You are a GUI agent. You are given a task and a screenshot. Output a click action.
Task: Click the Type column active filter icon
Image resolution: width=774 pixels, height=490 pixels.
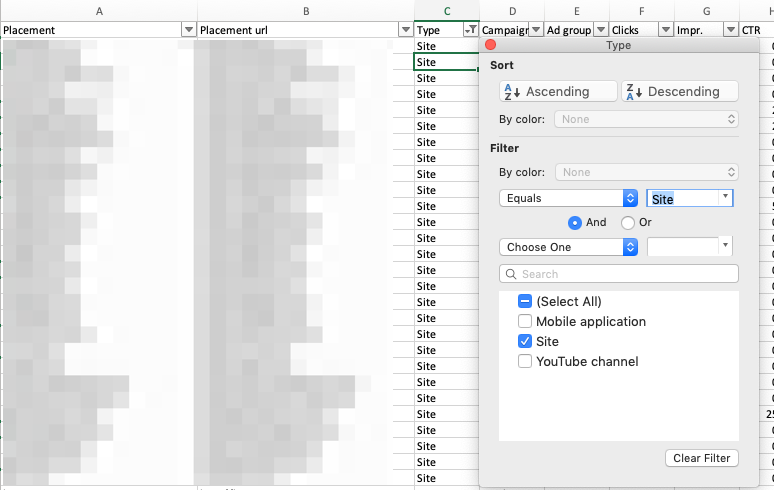[470, 31]
